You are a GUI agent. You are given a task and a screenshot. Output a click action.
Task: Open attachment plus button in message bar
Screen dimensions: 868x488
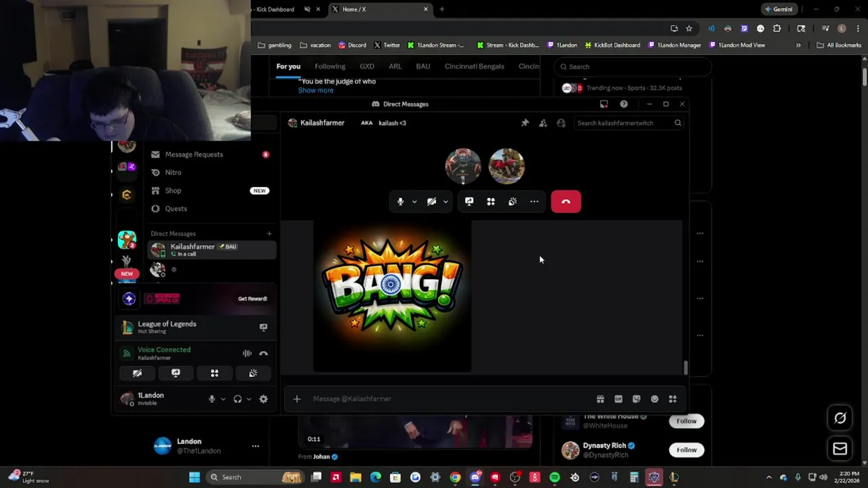(x=296, y=399)
